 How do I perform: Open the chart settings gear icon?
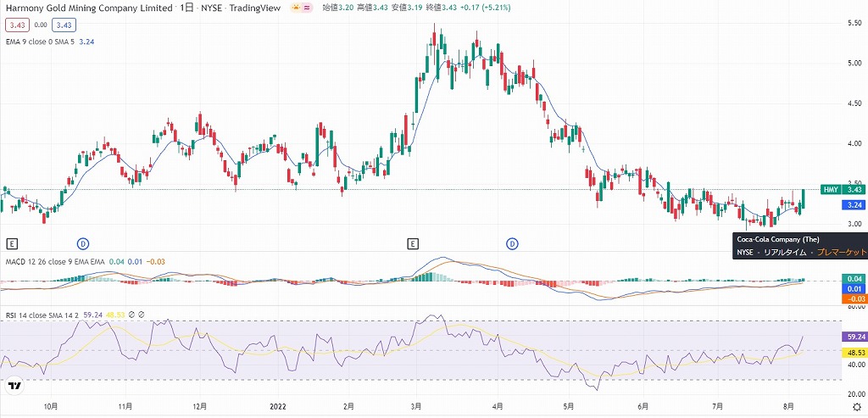coord(855,407)
